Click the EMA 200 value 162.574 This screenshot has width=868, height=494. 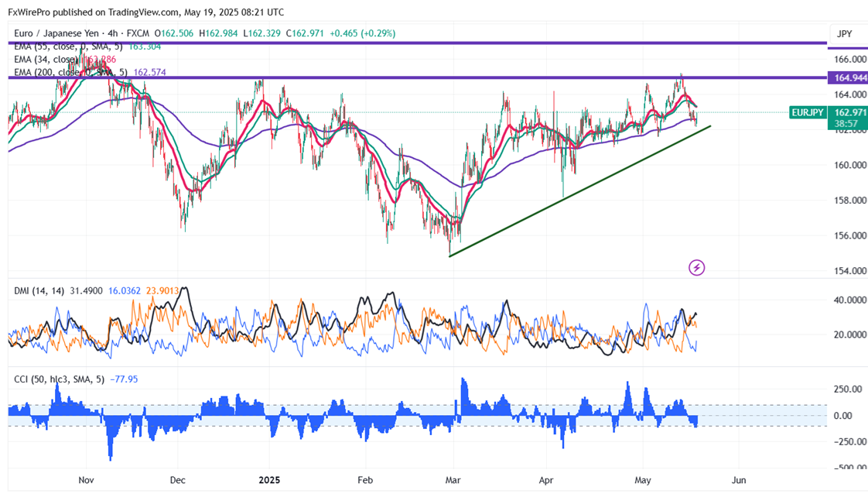pos(149,72)
